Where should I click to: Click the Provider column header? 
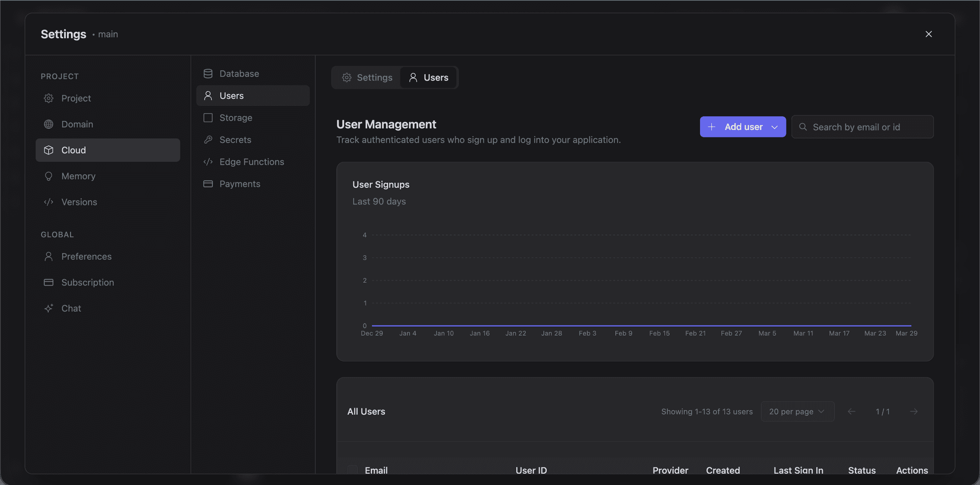coord(670,470)
